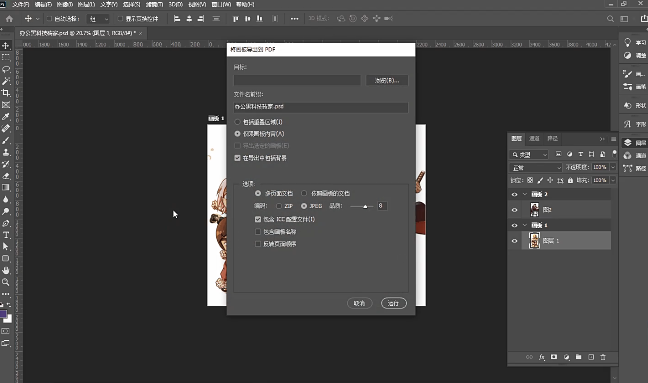Toggle the auto-select checkbox in options bar

pyautogui.click(x=49, y=19)
